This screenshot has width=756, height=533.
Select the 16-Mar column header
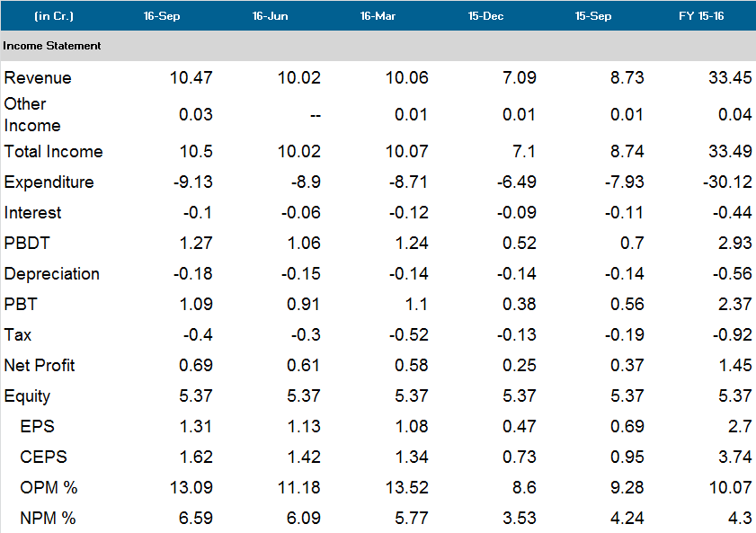click(378, 16)
